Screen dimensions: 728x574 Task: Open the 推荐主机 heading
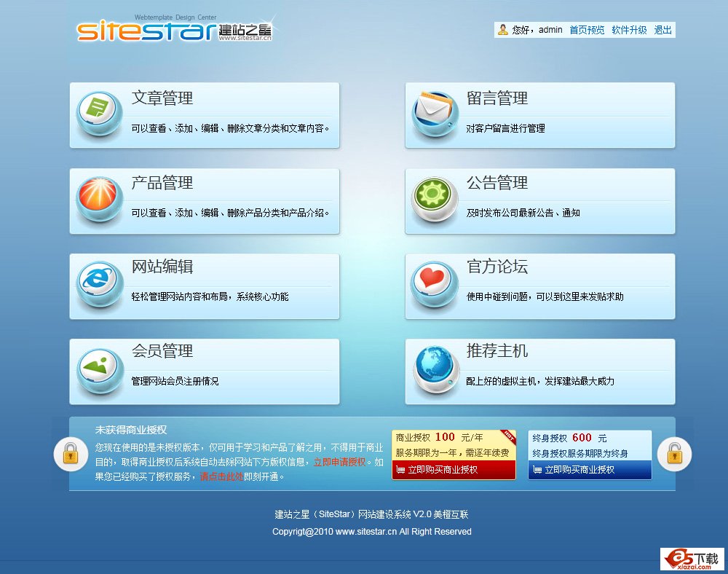tap(497, 351)
